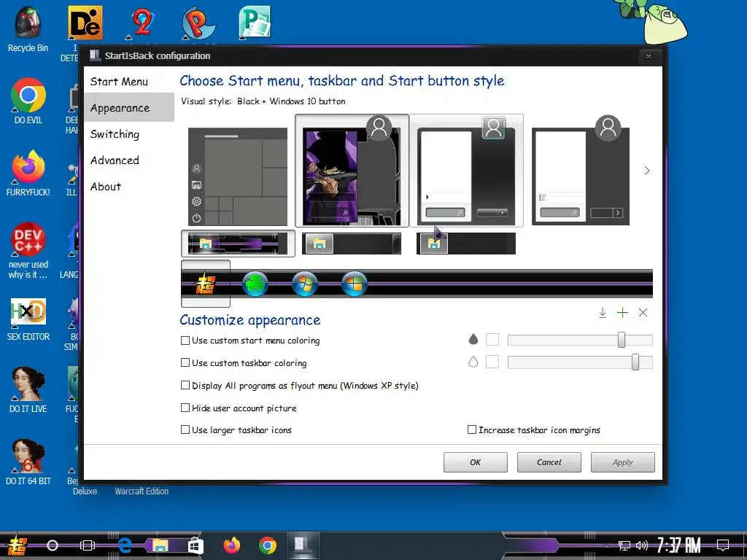Open Microsoft Store from the taskbar
The width and height of the screenshot is (747, 560).
(196, 545)
